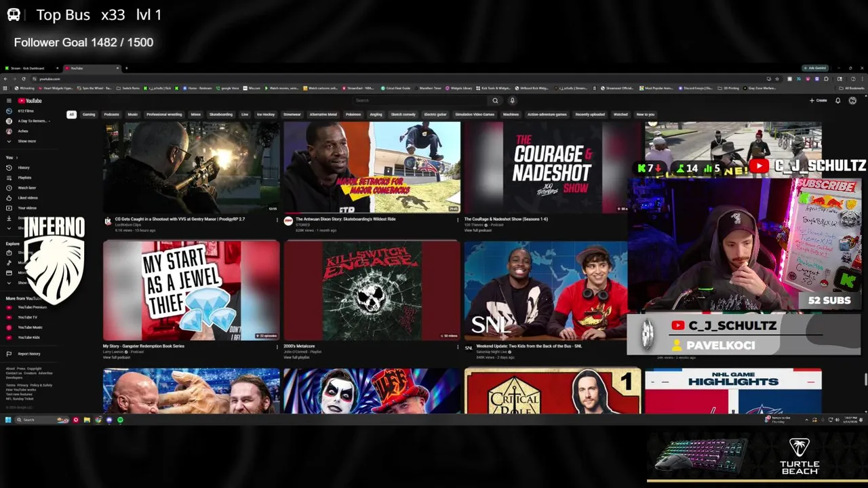Reload the page with the refresh icon
Screen dimensions: 868x488
point(23,79)
